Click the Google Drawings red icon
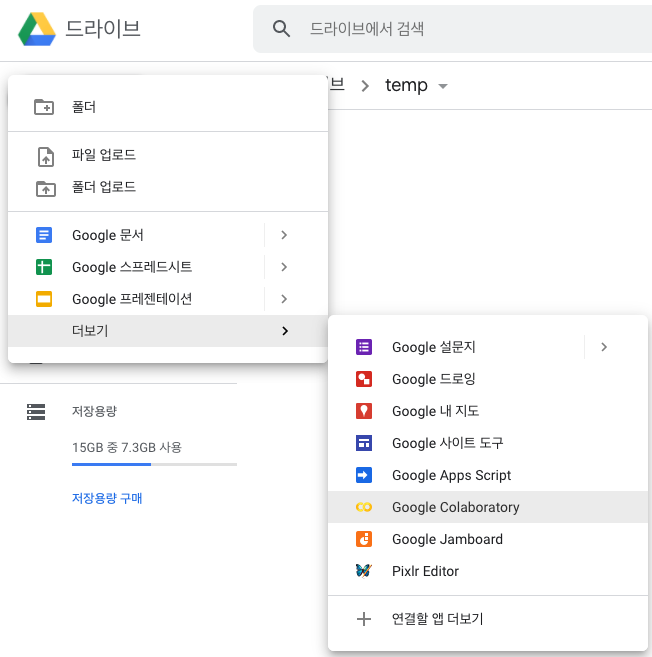The image size is (652, 657). point(364,379)
